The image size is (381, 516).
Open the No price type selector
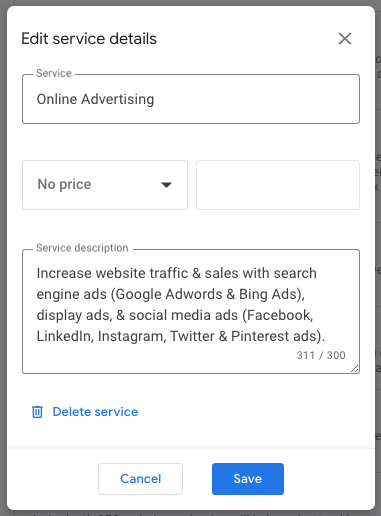tap(105, 185)
